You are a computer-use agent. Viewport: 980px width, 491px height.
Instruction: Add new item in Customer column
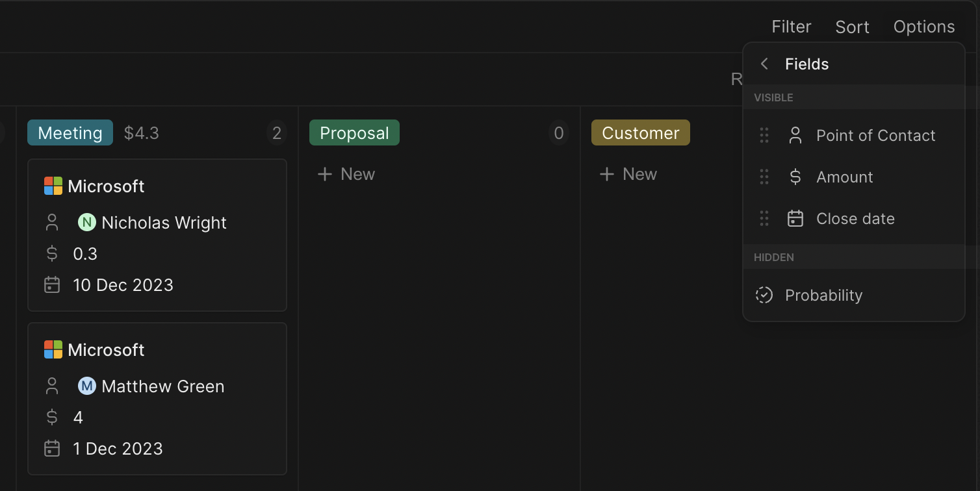click(628, 174)
